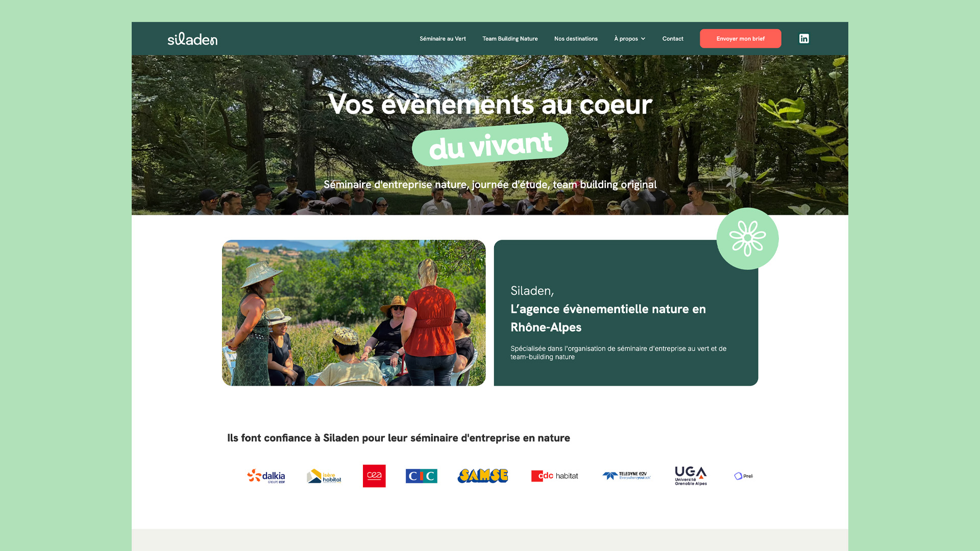This screenshot has height=551, width=980.
Task: Open Team Building Nature menu item
Action: point(510,39)
